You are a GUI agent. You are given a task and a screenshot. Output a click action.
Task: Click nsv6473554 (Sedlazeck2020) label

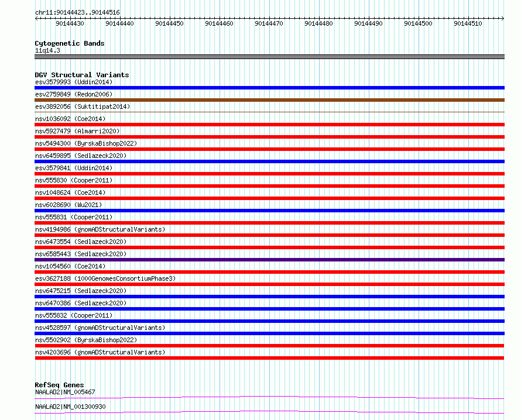click(81, 242)
